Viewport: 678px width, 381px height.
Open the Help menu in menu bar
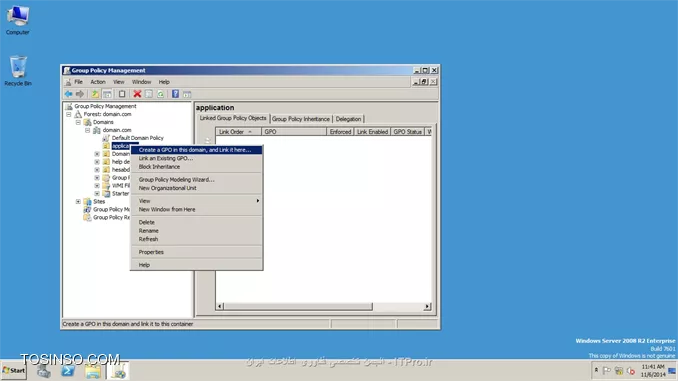tap(164, 82)
